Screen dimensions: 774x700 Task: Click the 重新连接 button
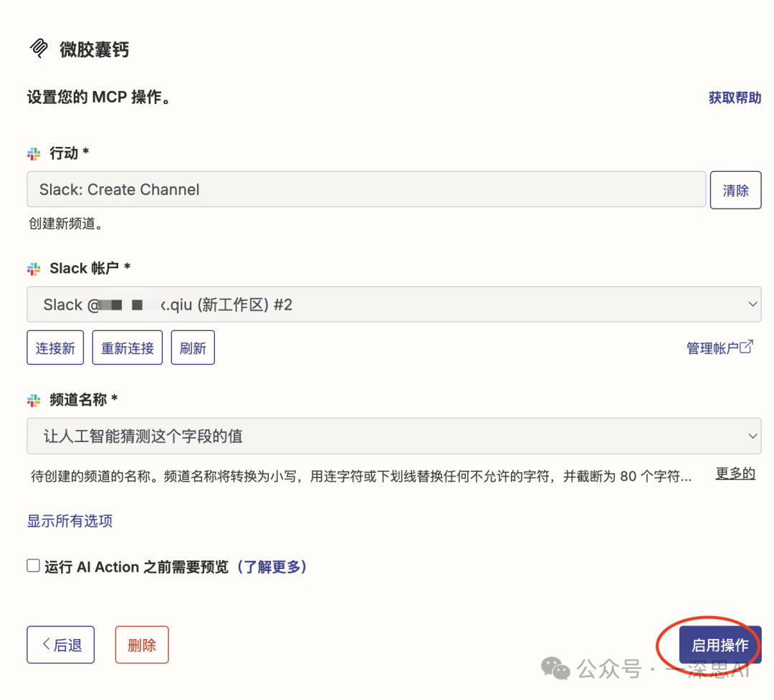(x=128, y=347)
